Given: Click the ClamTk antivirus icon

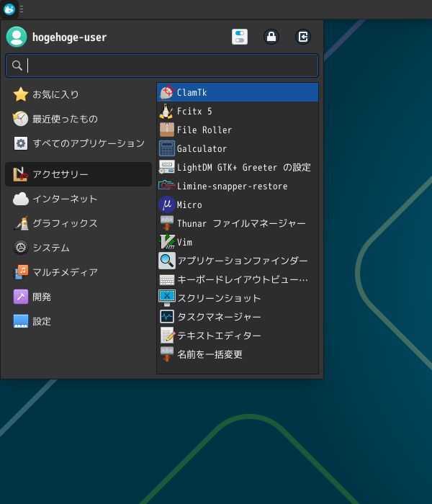Looking at the screenshot, I should click(x=167, y=92).
